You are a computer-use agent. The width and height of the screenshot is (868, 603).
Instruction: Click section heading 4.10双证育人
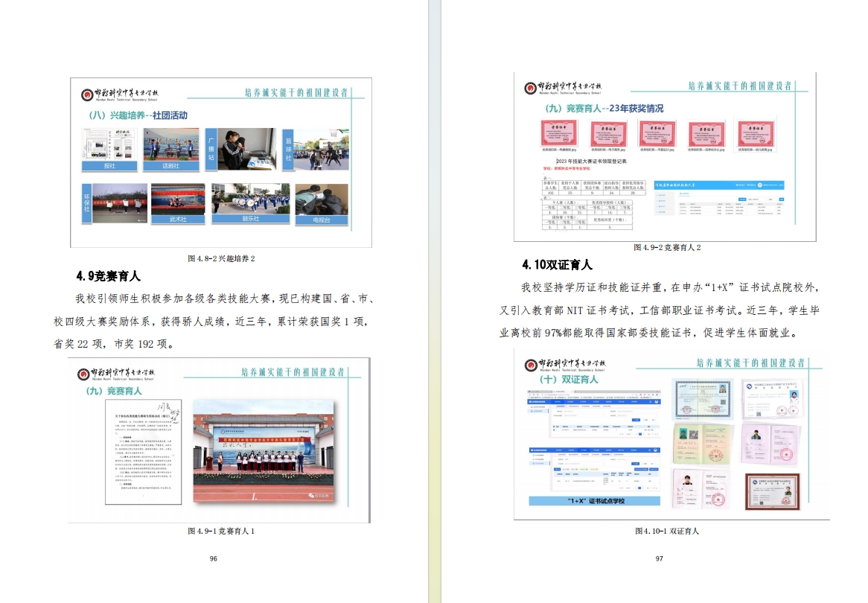click(557, 265)
